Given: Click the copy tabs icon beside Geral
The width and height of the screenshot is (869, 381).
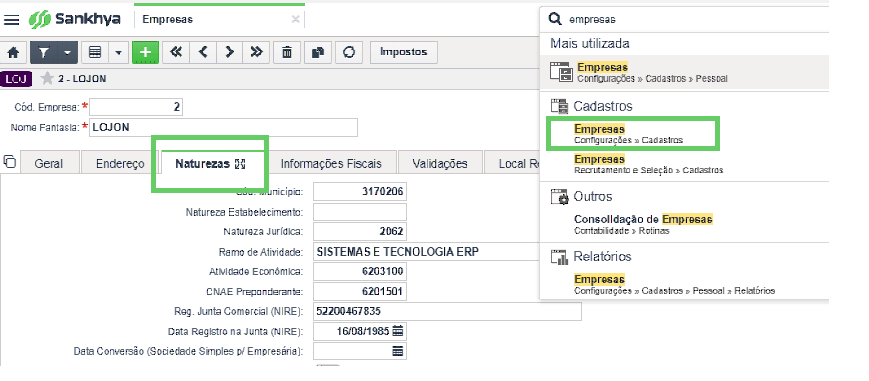Looking at the screenshot, I should [x=9, y=161].
